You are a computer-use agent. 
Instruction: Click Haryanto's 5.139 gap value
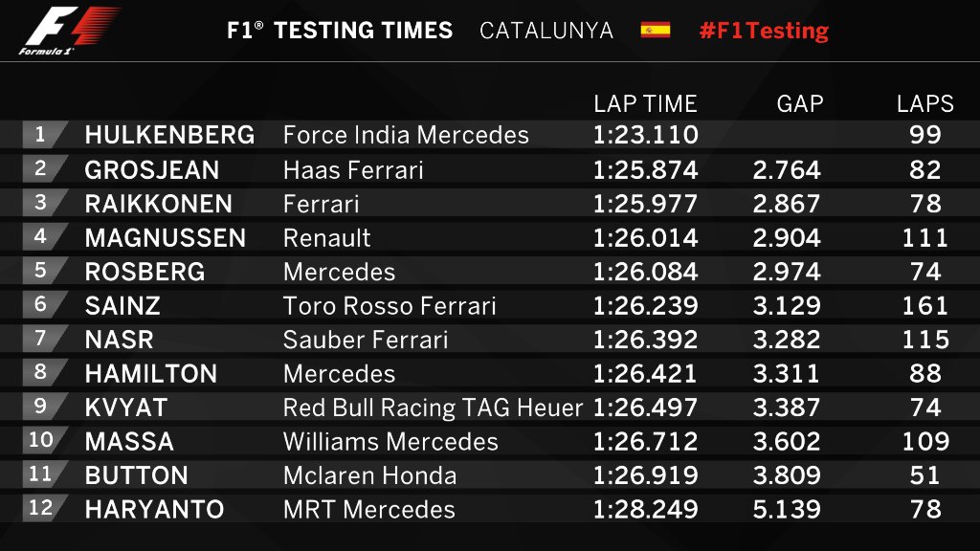pyautogui.click(x=787, y=509)
